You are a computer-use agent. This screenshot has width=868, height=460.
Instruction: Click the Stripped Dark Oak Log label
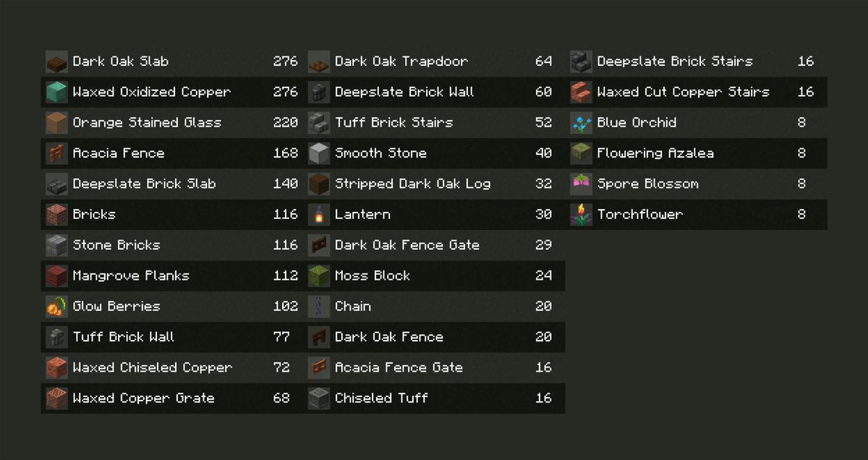coord(412,184)
